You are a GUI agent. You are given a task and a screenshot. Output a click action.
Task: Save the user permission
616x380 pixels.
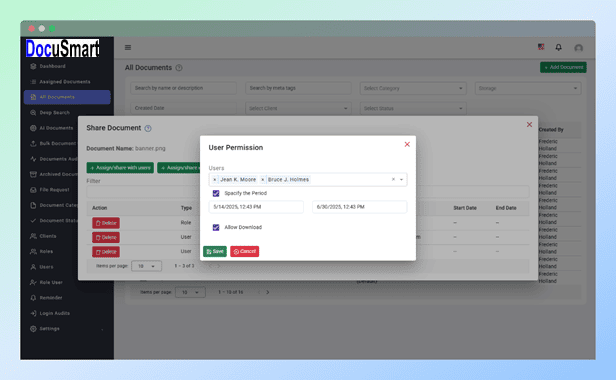coord(215,251)
